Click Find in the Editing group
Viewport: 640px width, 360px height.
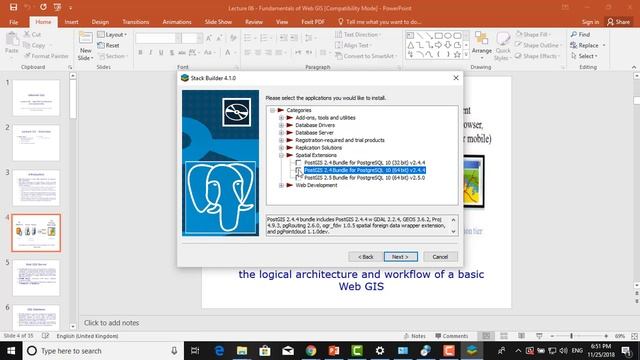coord(581,35)
